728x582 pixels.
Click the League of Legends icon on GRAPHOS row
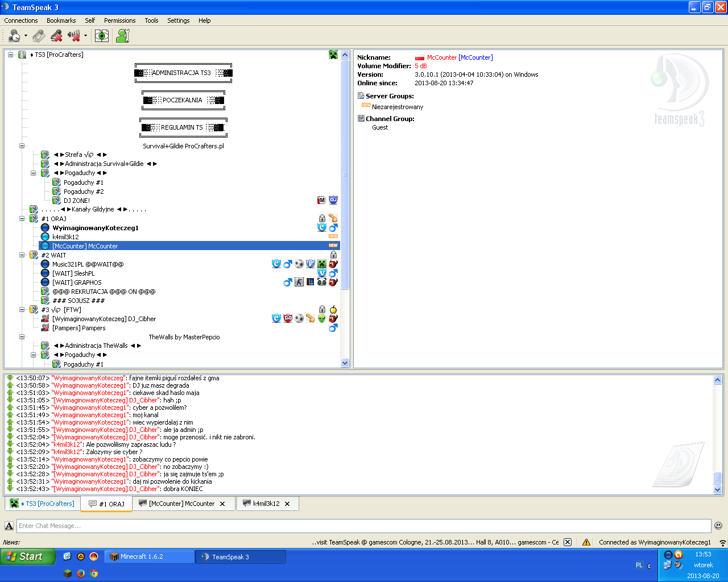[311, 282]
